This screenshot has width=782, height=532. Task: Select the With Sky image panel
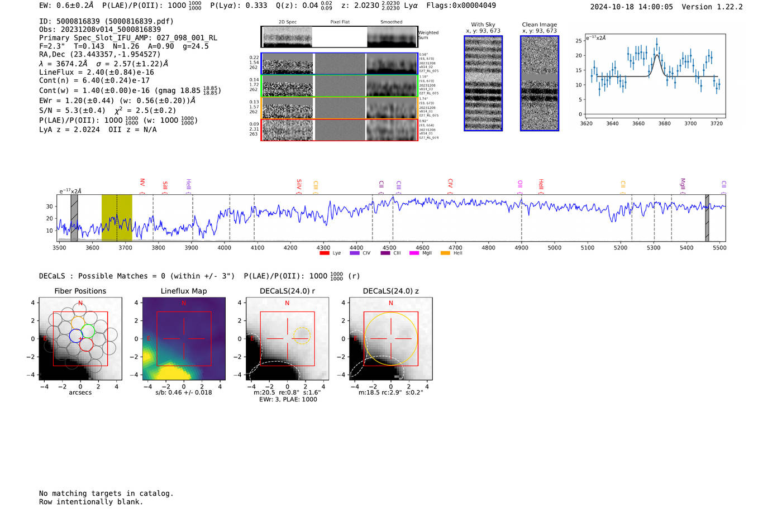pyautogui.click(x=483, y=83)
